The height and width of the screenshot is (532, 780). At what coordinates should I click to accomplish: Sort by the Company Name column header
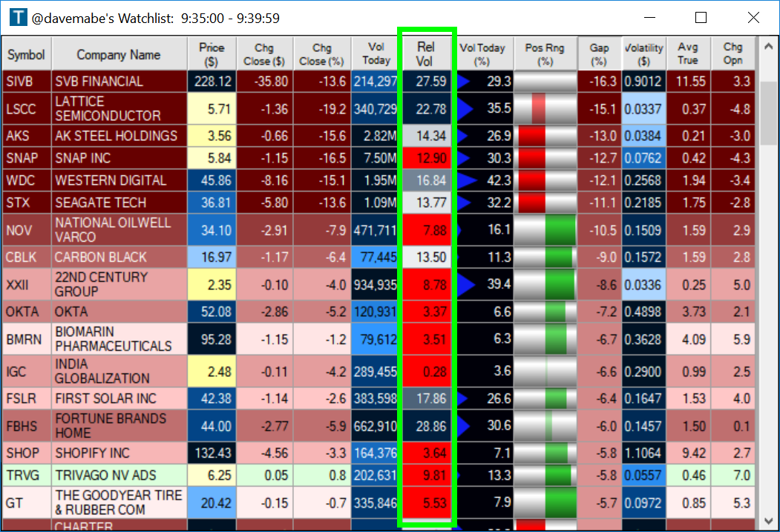(x=119, y=54)
